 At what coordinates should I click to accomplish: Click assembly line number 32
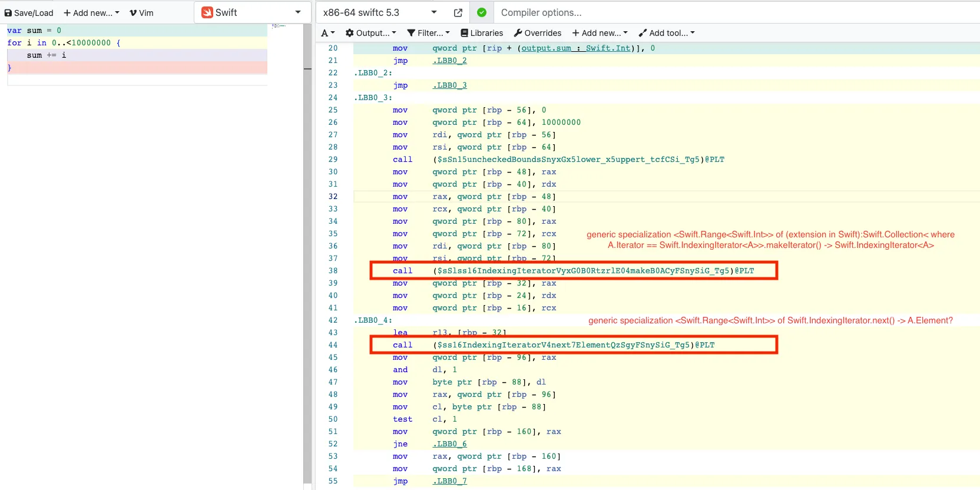point(333,197)
